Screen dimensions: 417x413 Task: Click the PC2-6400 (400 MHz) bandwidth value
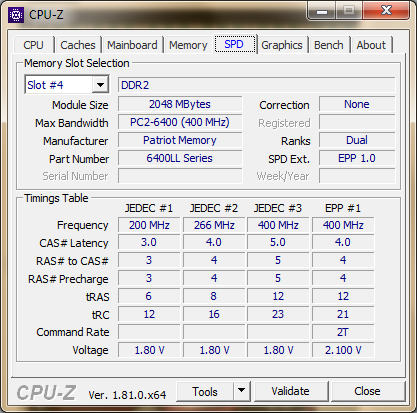pos(180,122)
